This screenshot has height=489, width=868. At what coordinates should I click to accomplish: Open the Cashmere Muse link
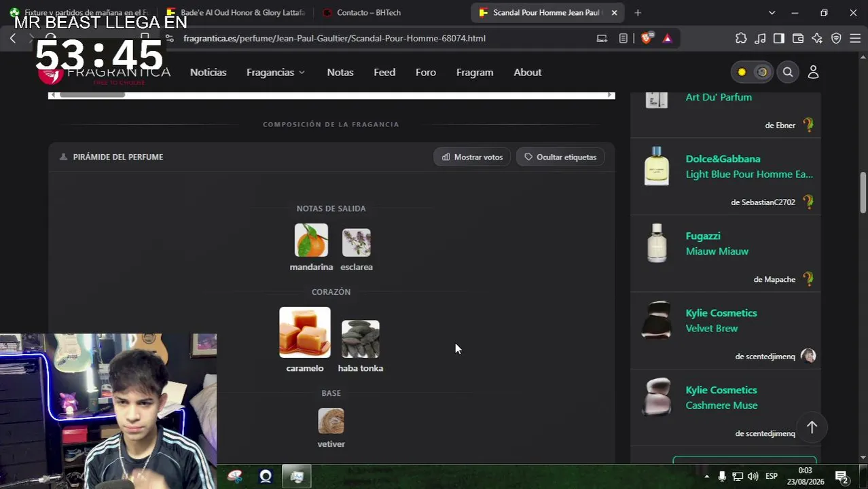(x=721, y=405)
